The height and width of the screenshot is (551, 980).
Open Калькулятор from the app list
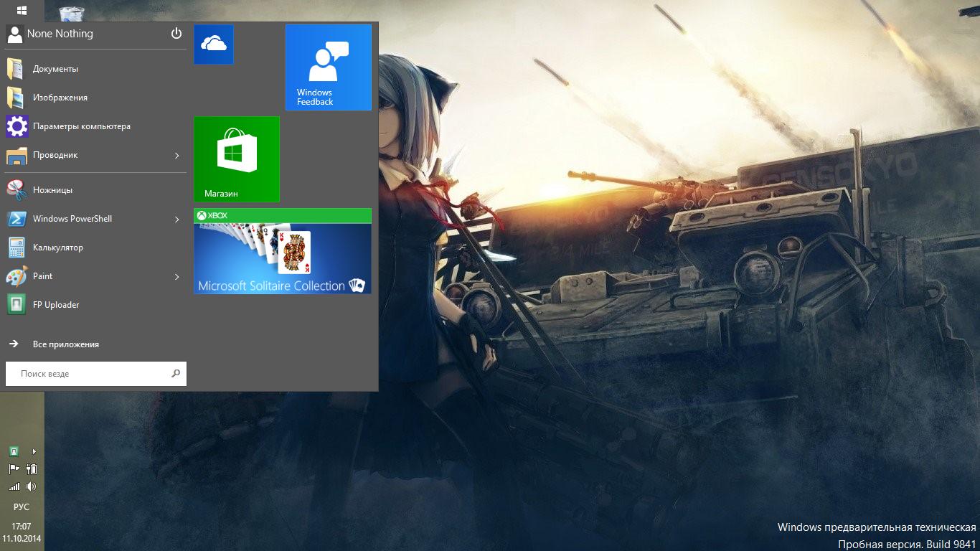[57, 248]
